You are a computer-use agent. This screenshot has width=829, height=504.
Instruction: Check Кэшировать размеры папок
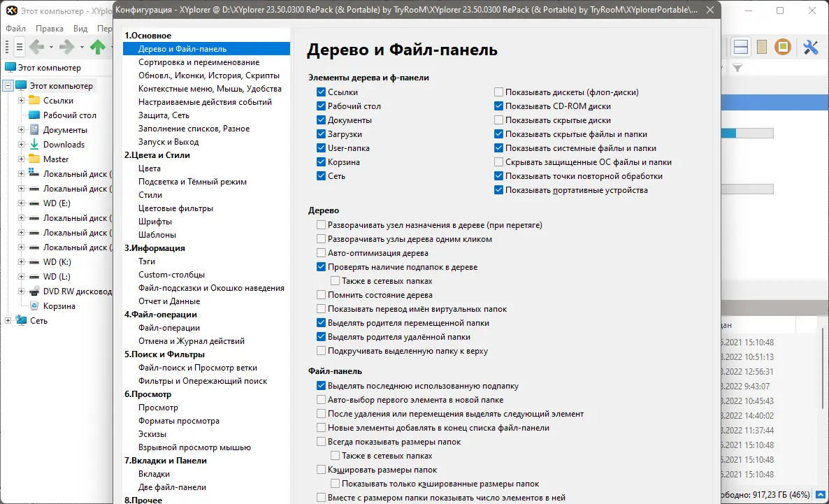coord(321,469)
